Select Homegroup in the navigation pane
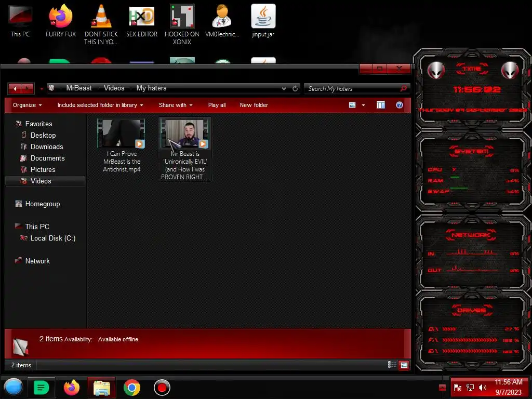The image size is (532, 399). pos(43,204)
